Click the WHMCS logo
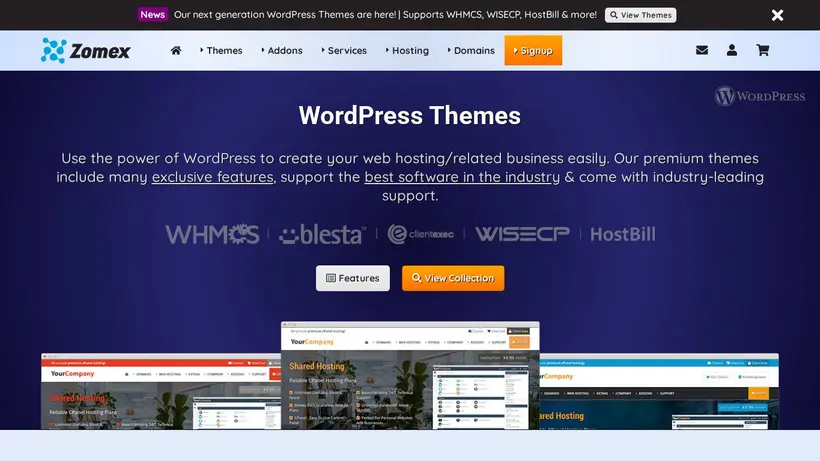Screen dimensions: 820x461 pos(212,234)
